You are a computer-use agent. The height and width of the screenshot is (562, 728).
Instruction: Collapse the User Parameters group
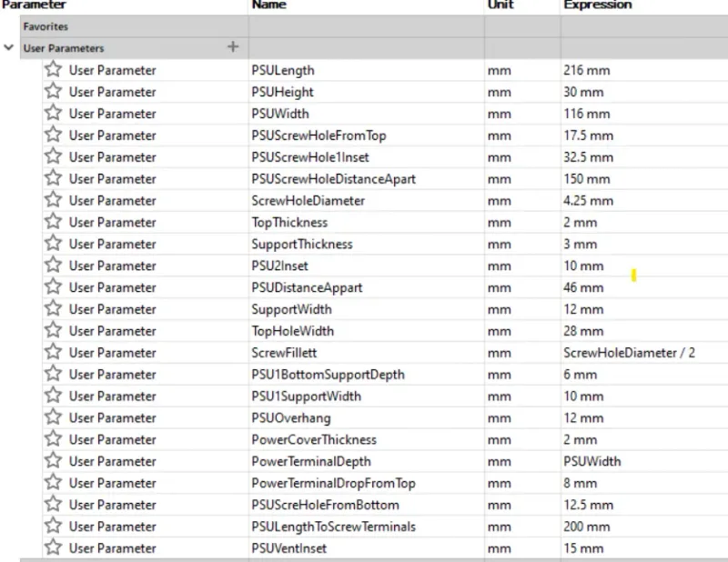pyautogui.click(x=8, y=47)
